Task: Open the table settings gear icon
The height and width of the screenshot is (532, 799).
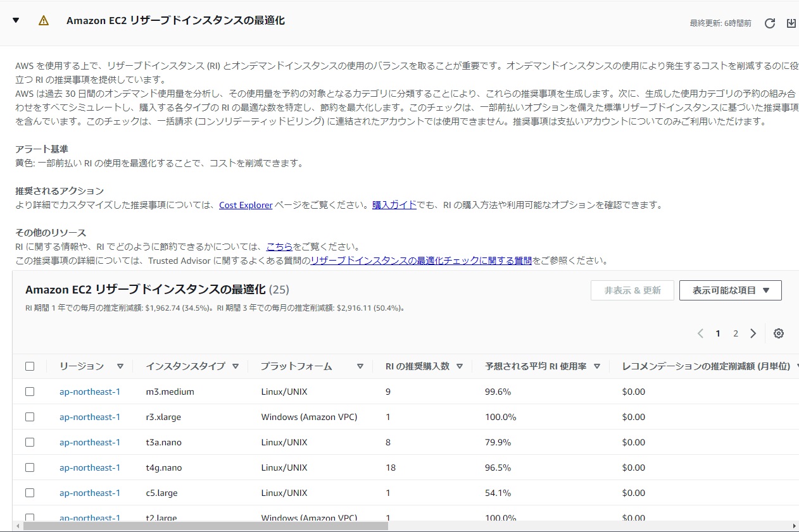Action: coord(779,333)
